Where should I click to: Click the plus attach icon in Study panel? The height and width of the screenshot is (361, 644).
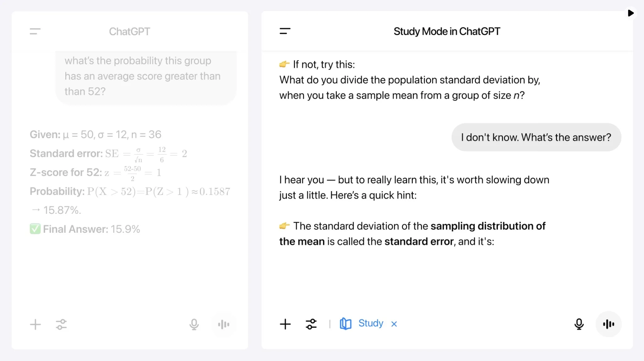[x=285, y=324]
